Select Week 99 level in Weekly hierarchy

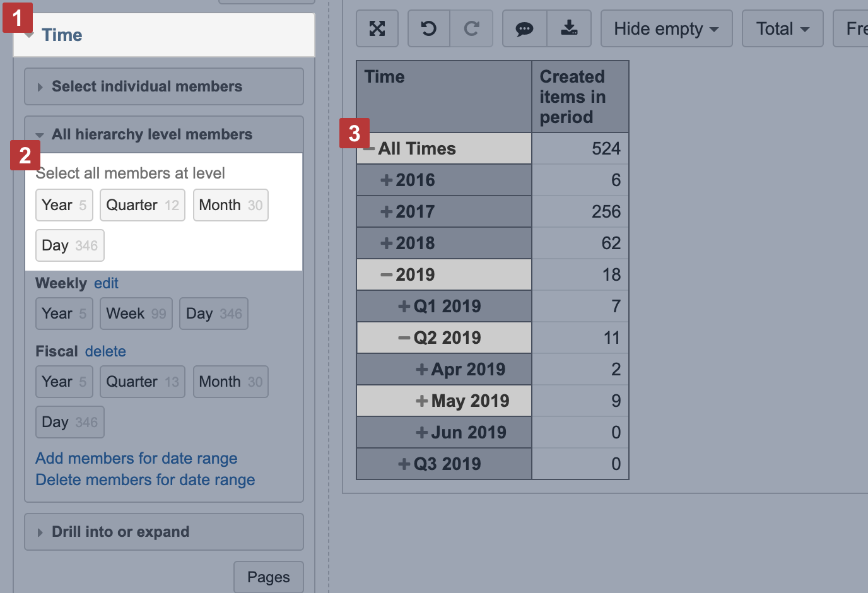pyautogui.click(x=136, y=314)
